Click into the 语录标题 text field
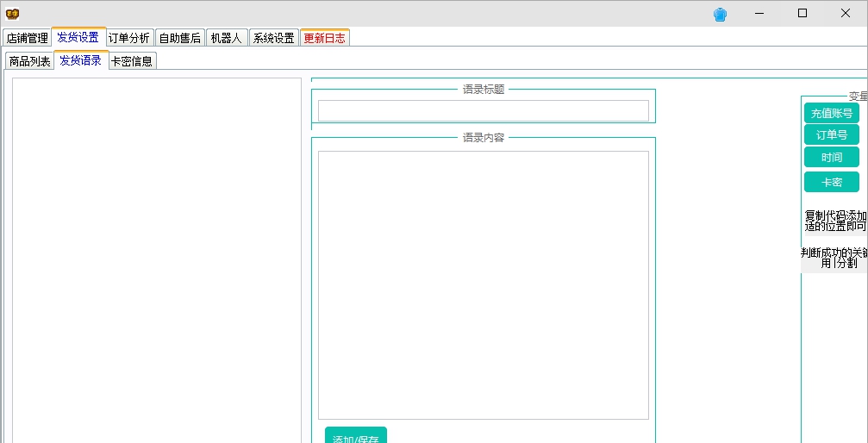This screenshot has width=868, height=443. (483, 110)
